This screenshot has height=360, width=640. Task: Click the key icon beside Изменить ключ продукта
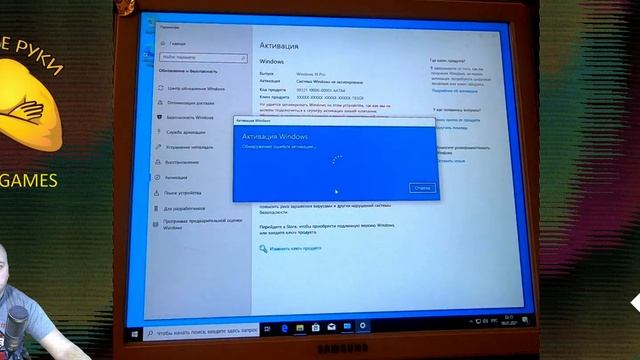[x=263, y=249]
